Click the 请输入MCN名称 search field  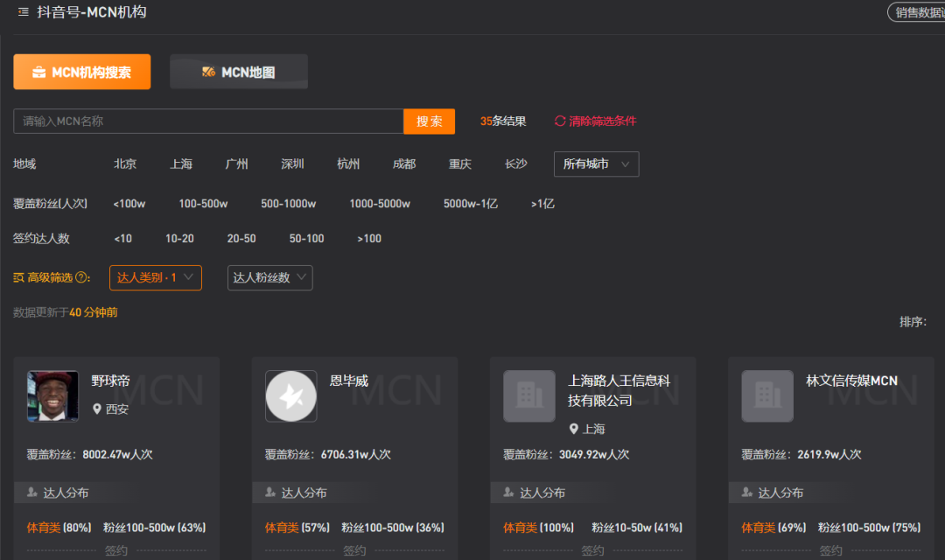pos(208,121)
